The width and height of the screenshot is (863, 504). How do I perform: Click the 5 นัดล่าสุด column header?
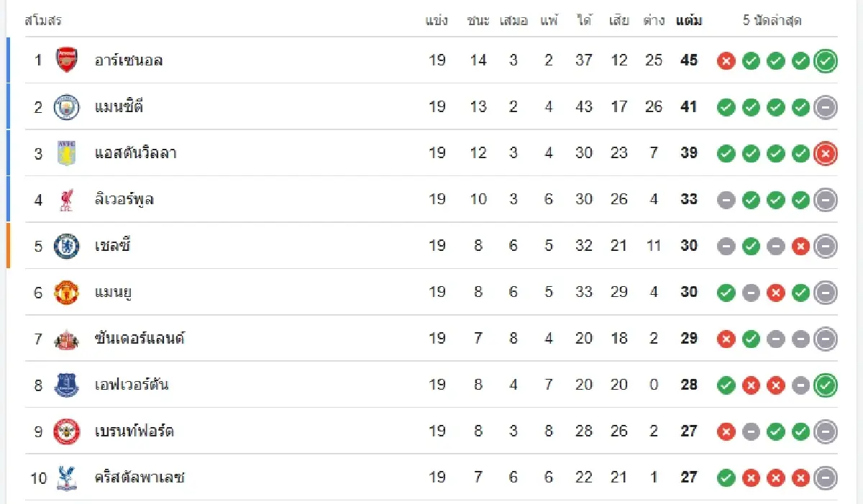pos(772,21)
